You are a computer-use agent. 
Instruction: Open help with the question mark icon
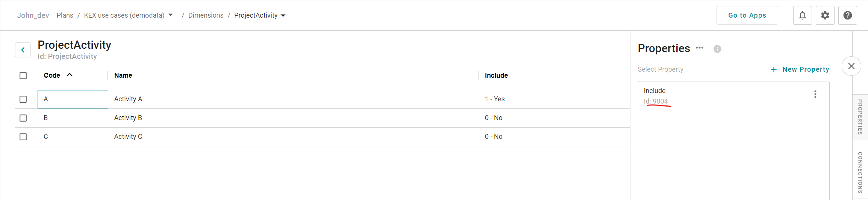click(x=847, y=15)
